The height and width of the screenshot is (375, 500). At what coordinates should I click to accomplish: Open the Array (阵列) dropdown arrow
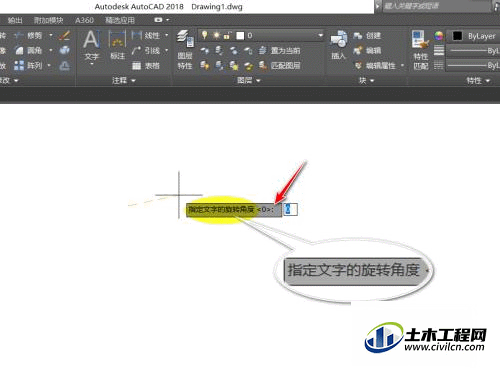[x=49, y=65]
